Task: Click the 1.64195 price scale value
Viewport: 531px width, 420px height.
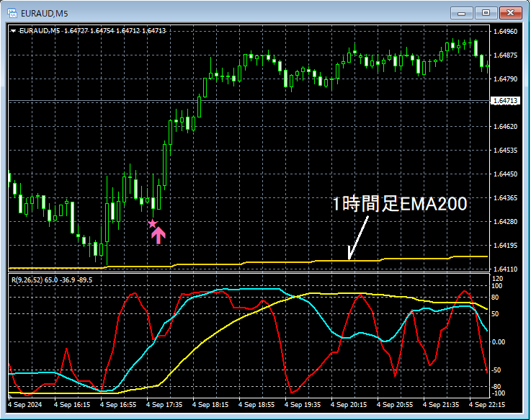Action: [x=505, y=245]
